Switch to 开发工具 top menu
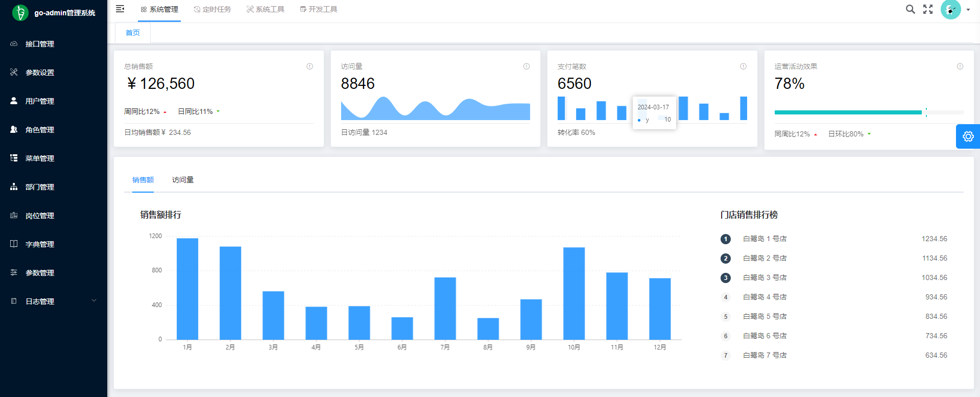Image resolution: width=980 pixels, height=397 pixels. [x=319, y=10]
